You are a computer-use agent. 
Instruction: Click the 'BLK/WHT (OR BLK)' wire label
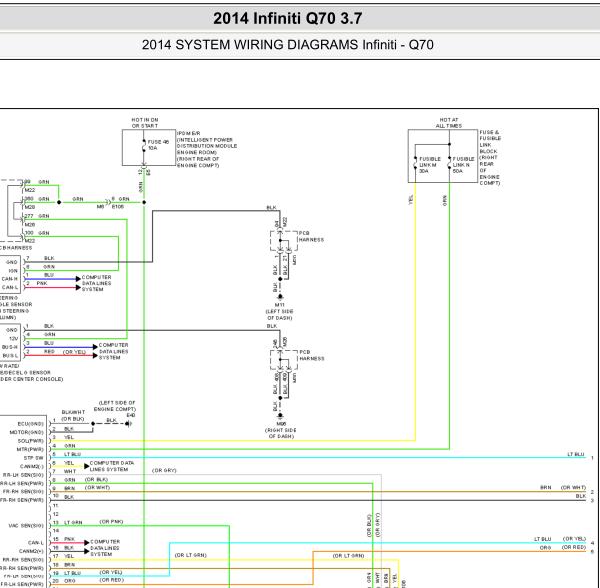[x=73, y=415]
